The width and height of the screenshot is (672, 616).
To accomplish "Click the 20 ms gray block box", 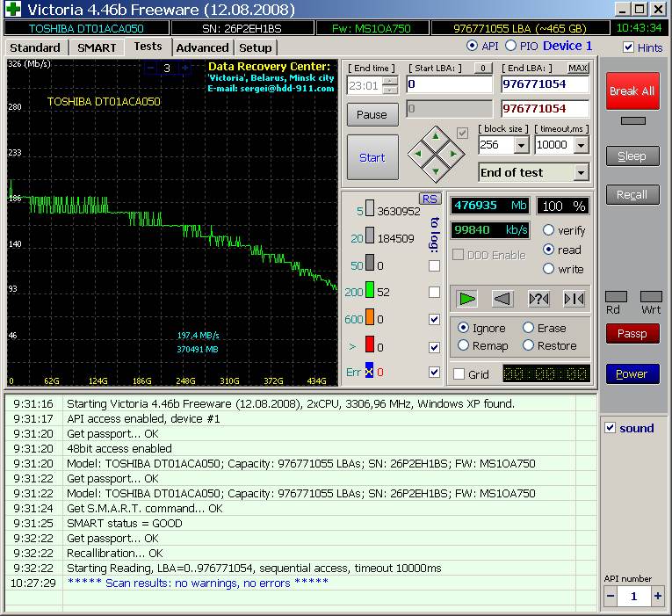I will (x=370, y=236).
